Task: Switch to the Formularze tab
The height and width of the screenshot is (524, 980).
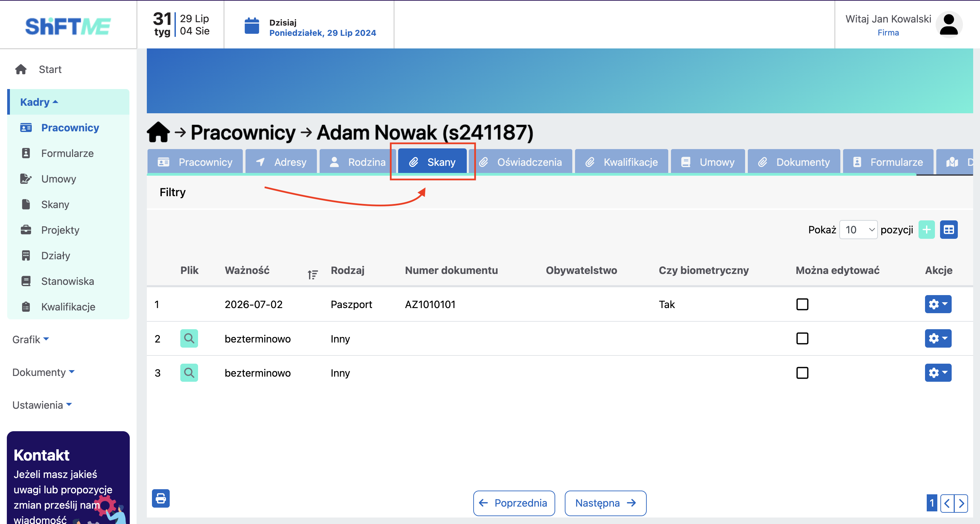Action: (x=888, y=162)
